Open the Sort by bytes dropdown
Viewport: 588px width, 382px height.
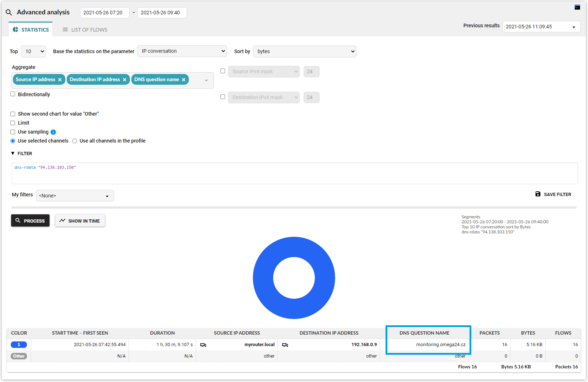click(304, 51)
